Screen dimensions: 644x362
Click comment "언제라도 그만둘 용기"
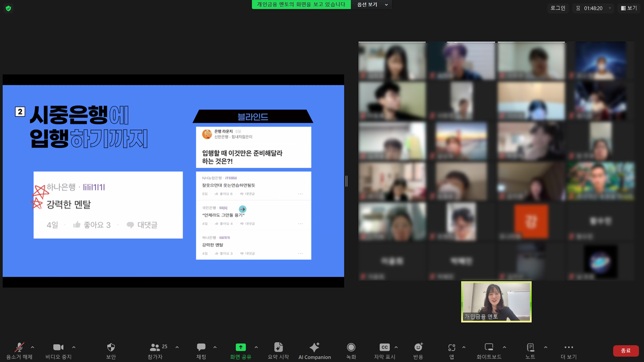tap(223, 215)
